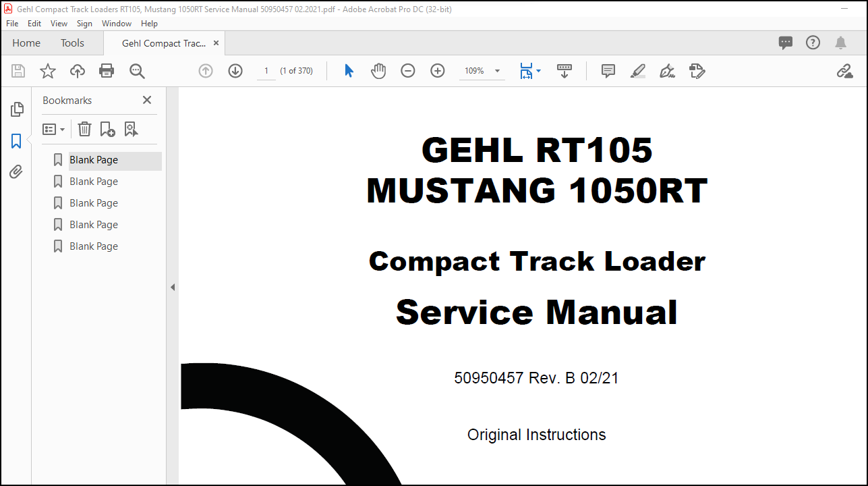Click the fit page width icon
The image size is (868, 486).
coord(526,71)
